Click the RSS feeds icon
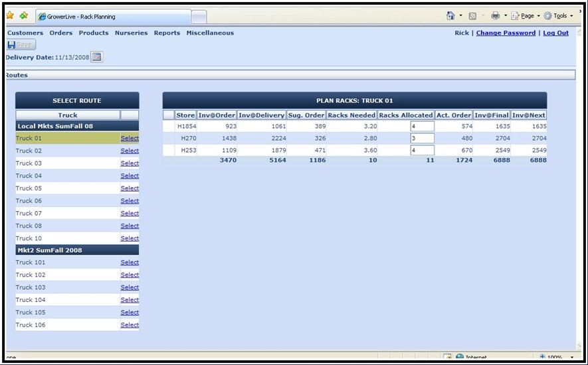 pos(472,16)
